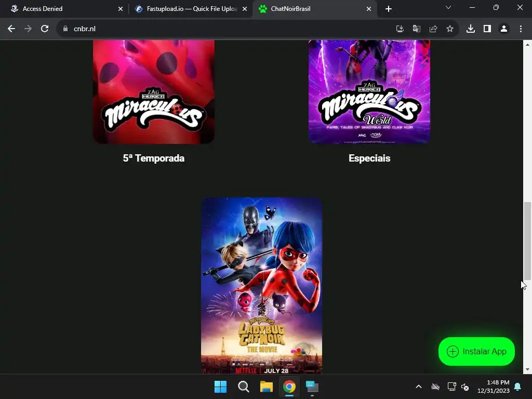
Task: Click the scrollbar up arrow
Action: [x=527, y=45]
